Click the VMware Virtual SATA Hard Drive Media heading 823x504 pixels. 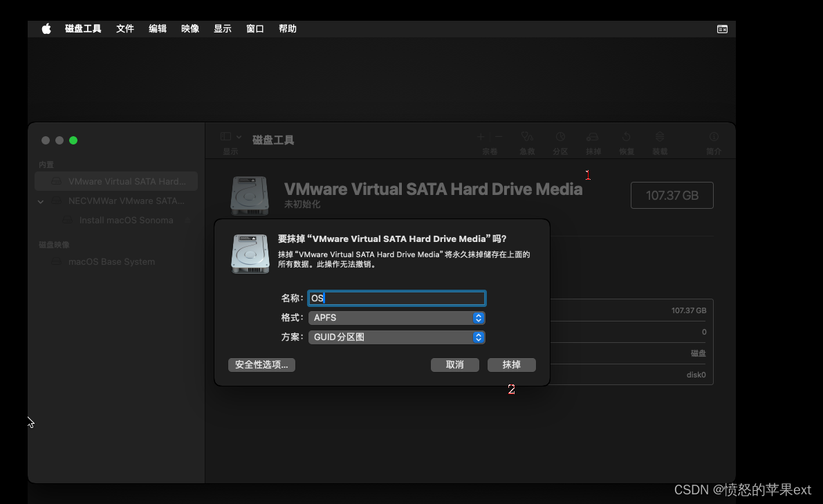pyautogui.click(x=433, y=189)
